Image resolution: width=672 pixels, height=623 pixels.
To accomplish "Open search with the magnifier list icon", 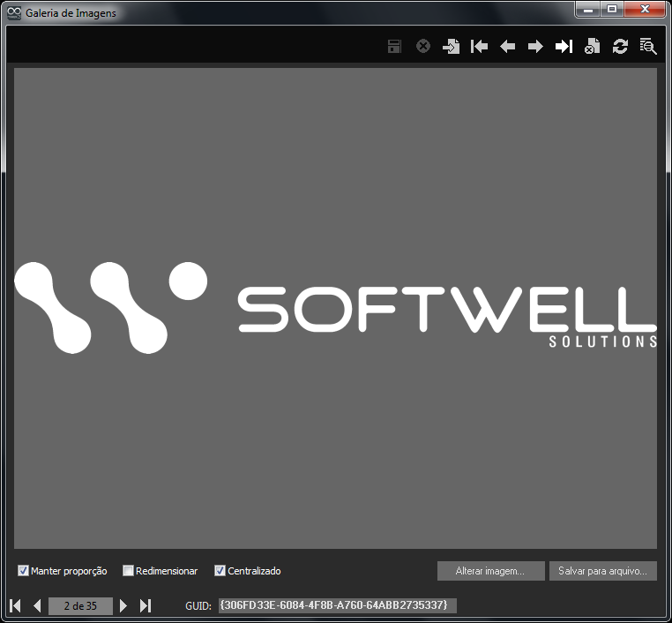I will 648,47.
